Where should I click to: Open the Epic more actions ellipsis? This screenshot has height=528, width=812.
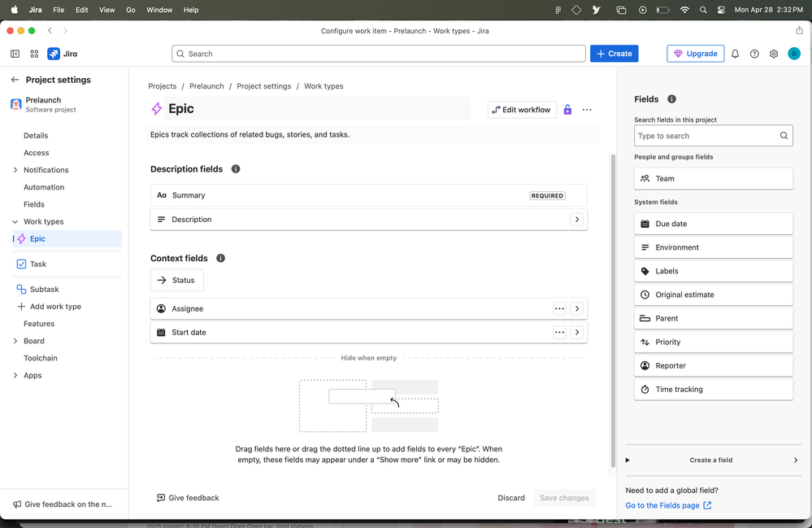pos(587,110)
